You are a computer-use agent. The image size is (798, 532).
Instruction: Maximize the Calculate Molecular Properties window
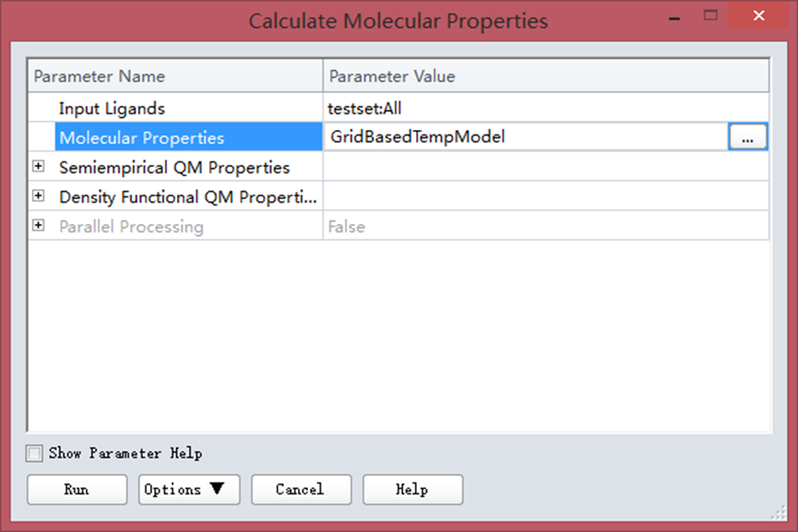tap(710, 16)
